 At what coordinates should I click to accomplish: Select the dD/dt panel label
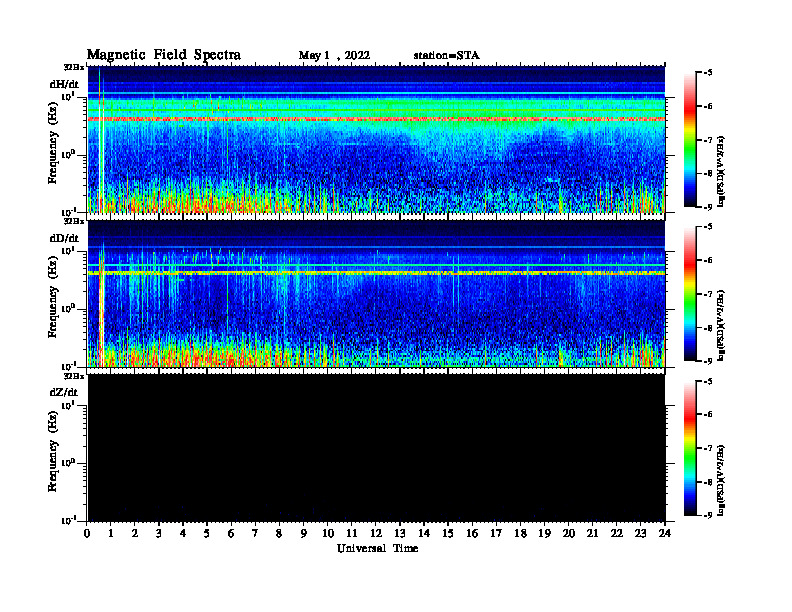pyautogui.click(x=64, y=238)
